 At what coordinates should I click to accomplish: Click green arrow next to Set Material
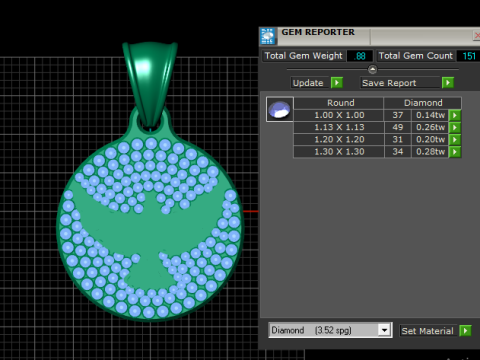click(465, 331)
